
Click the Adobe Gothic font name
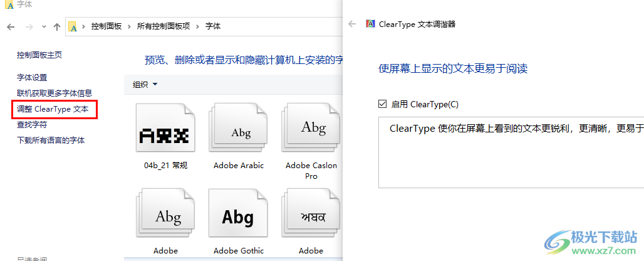pyautogui.click(x=239, y=251)
